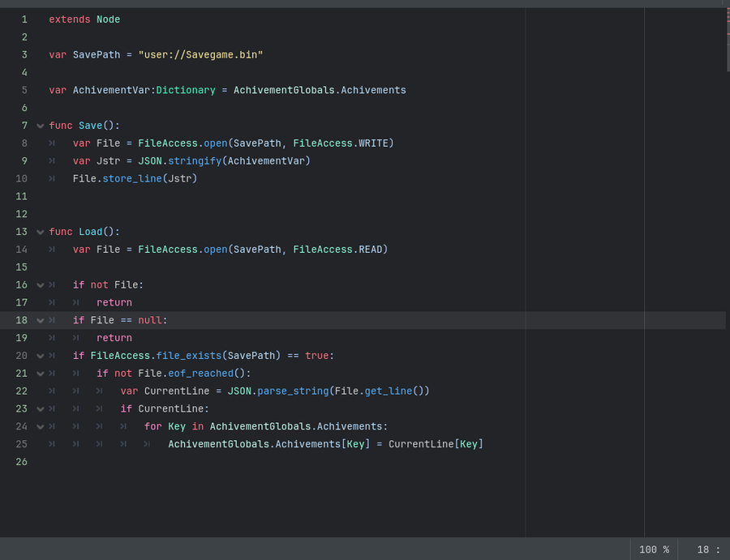
Task: Fold the 'if not File.eof_reached()' block
Action: tap(40, 374)
